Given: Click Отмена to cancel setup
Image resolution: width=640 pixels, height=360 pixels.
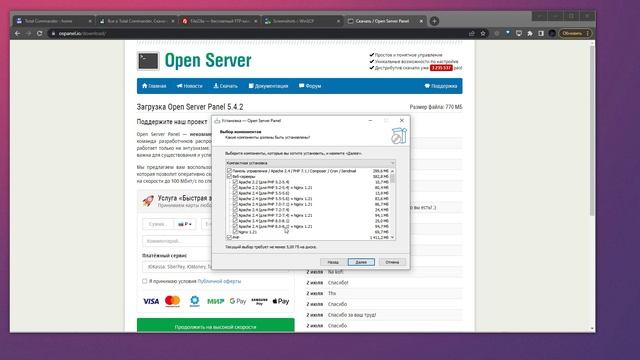Looking at the screenshot, I should pos(392,262).
